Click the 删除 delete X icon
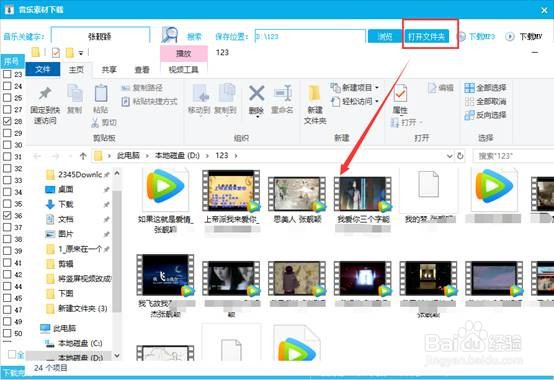 pos(257,93)
